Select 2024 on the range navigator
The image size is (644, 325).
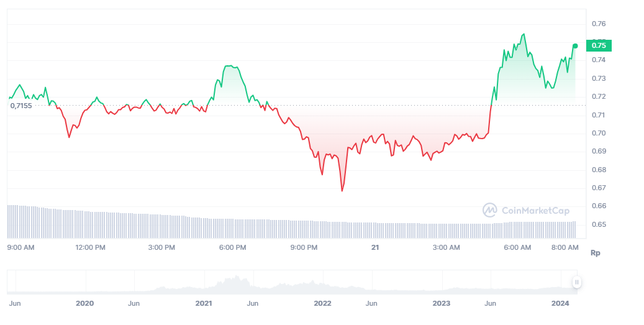(x=560, y=303)
